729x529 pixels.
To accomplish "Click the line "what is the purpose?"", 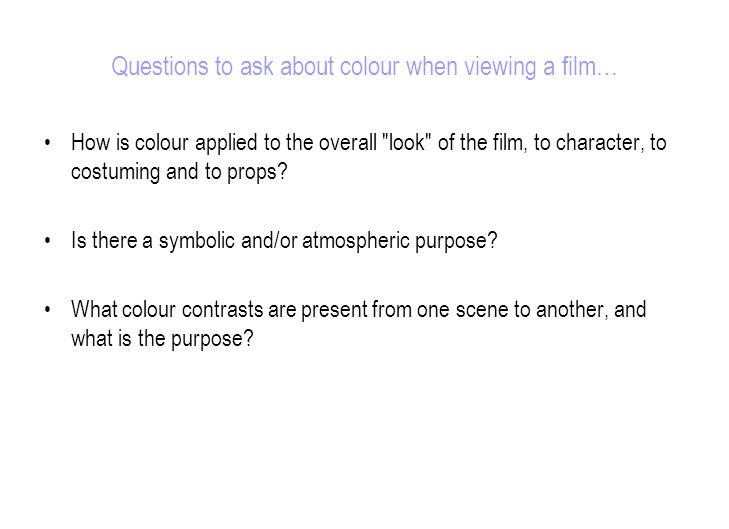I will point(162,338).
